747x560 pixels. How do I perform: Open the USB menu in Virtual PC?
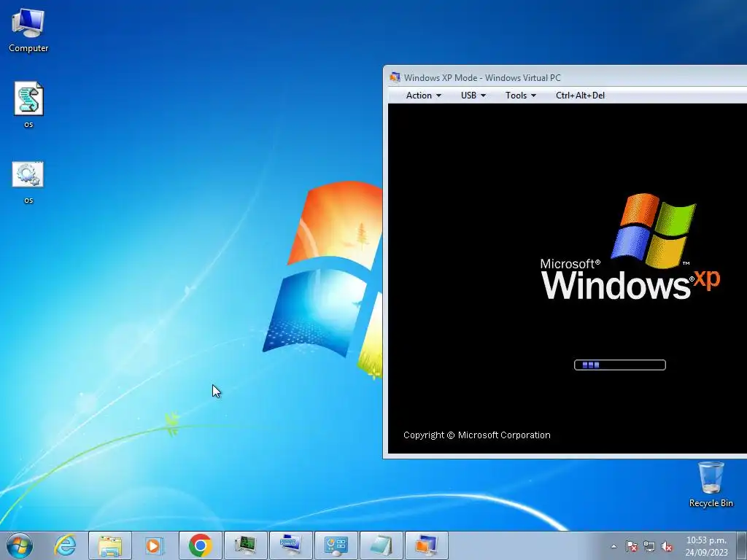pos(473,96)
